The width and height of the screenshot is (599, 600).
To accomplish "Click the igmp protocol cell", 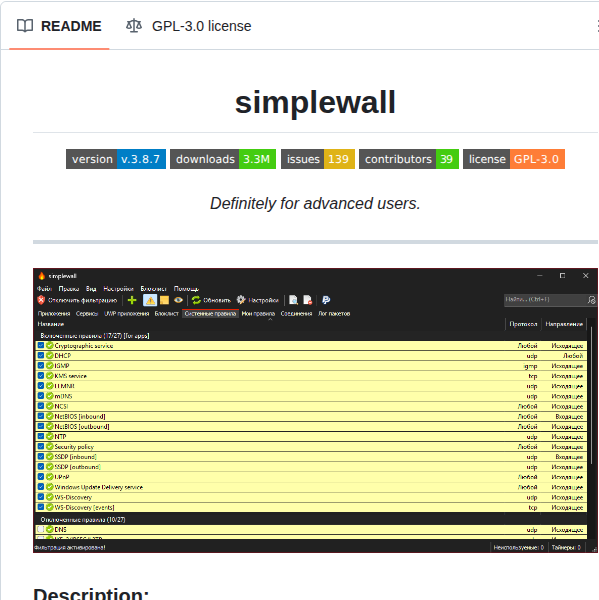I will point(530,366).
